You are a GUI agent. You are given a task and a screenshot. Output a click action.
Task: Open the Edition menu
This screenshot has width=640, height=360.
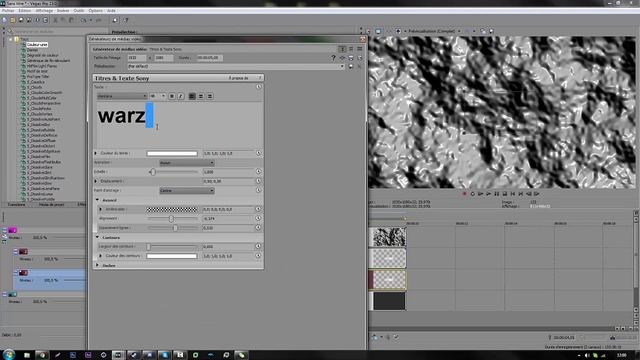pos(24,11)
